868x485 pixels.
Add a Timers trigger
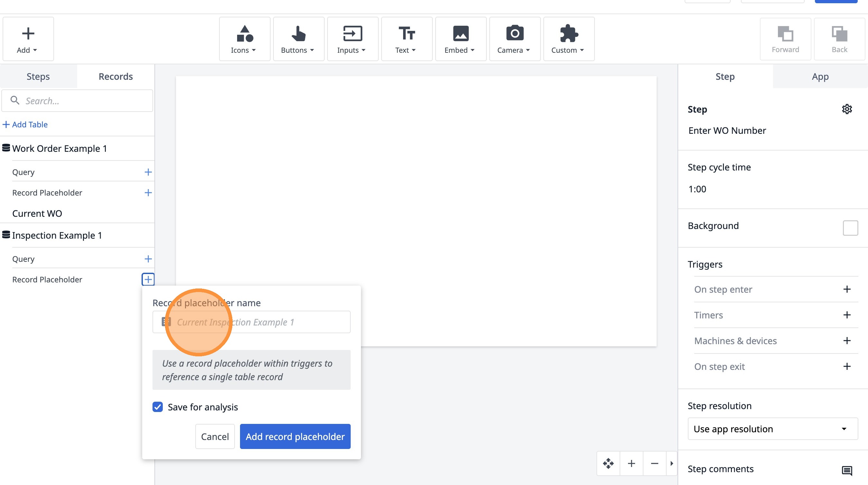pos(847,315)
